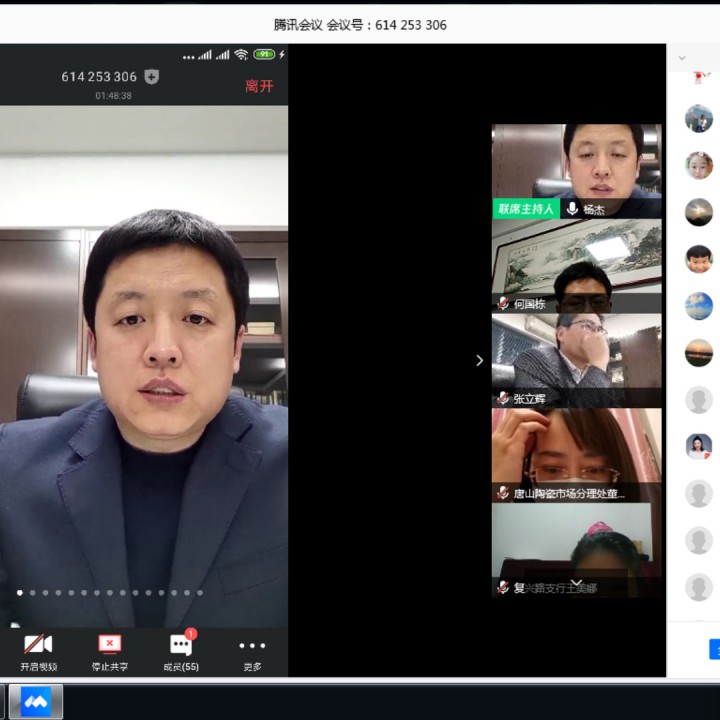Screen dimensions: 720x720
Task: Open the 更多 three-dot menu
Action: [252, 651]
